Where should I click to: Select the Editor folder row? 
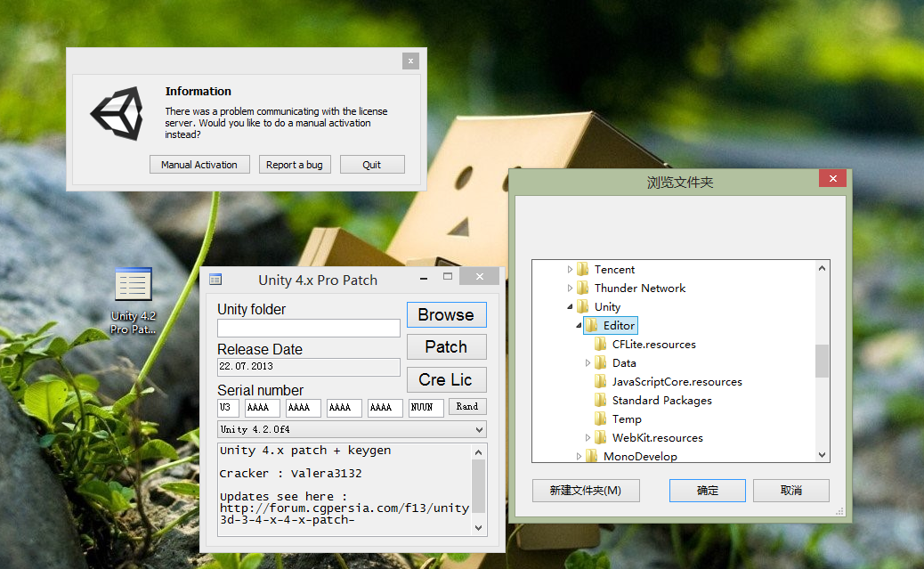(x=611, y=326)
